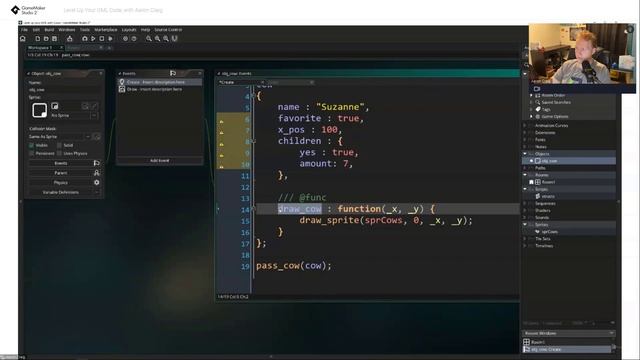This screenshot has width=640, height=360.
Task: Collapse the Rooms folder
Action: tap(525, 175)
